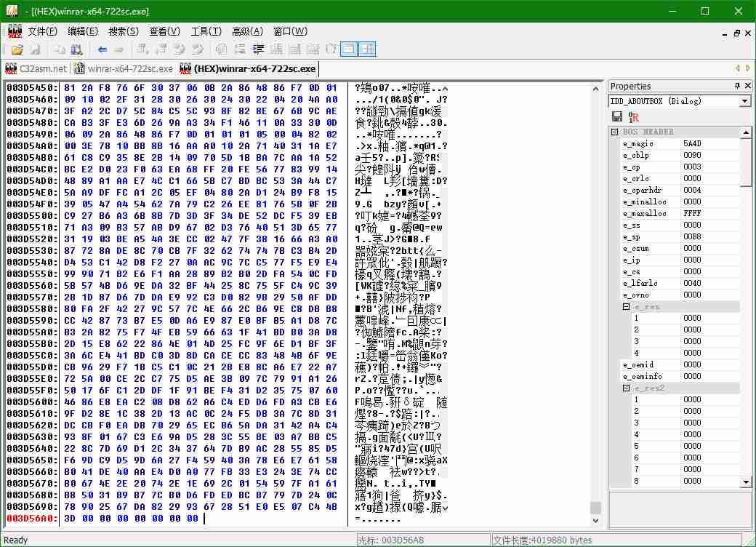Click the Properties list scroll-up arrow
The height and width of the screenshot is (547, 756).
(746, 132)
